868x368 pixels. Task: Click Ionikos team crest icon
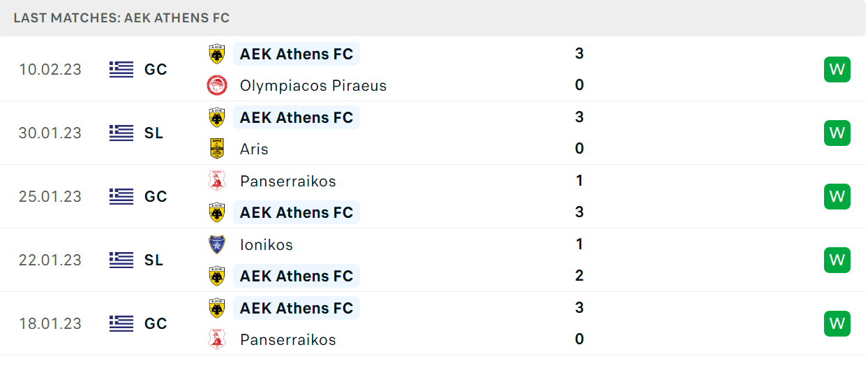217,244
